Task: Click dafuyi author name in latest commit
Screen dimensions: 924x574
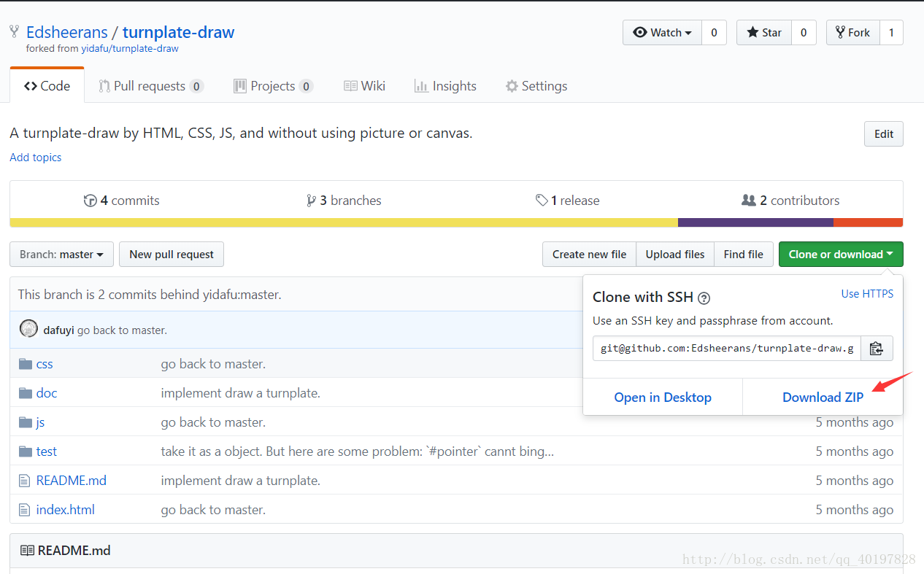Action: [59, 330]
